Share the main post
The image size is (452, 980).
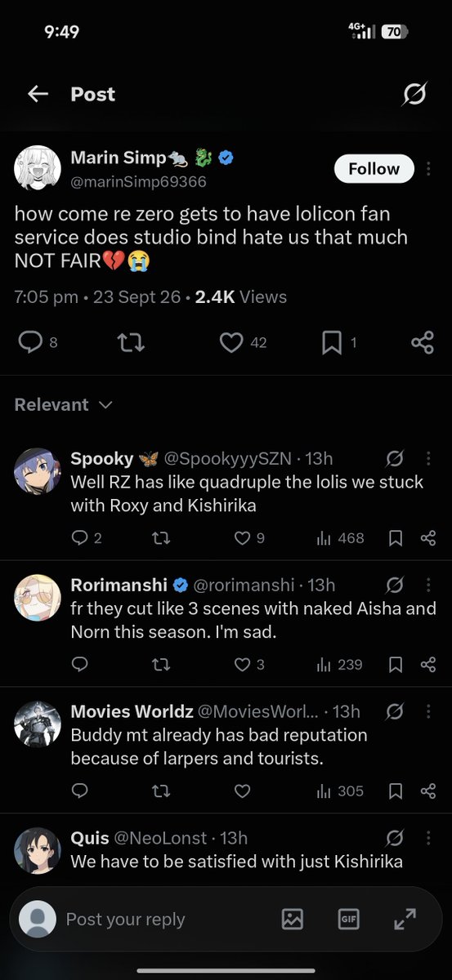pyautogui.click(x=423, y=343)
